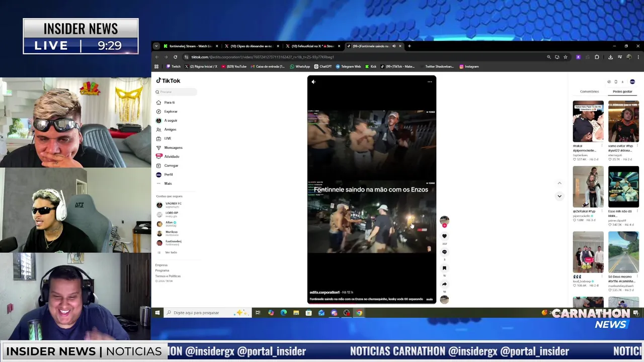This screenshot has width=644, height=362.
Task: Open the #rakai piperrockelle suggested video thumbnail
Action: pyautogui.click(x=588, y=121)
